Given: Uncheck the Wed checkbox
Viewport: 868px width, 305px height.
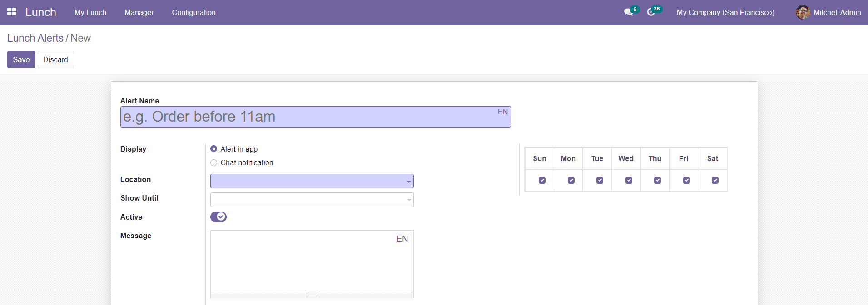Looking at the screenshot, I should (x=629, y=181).
